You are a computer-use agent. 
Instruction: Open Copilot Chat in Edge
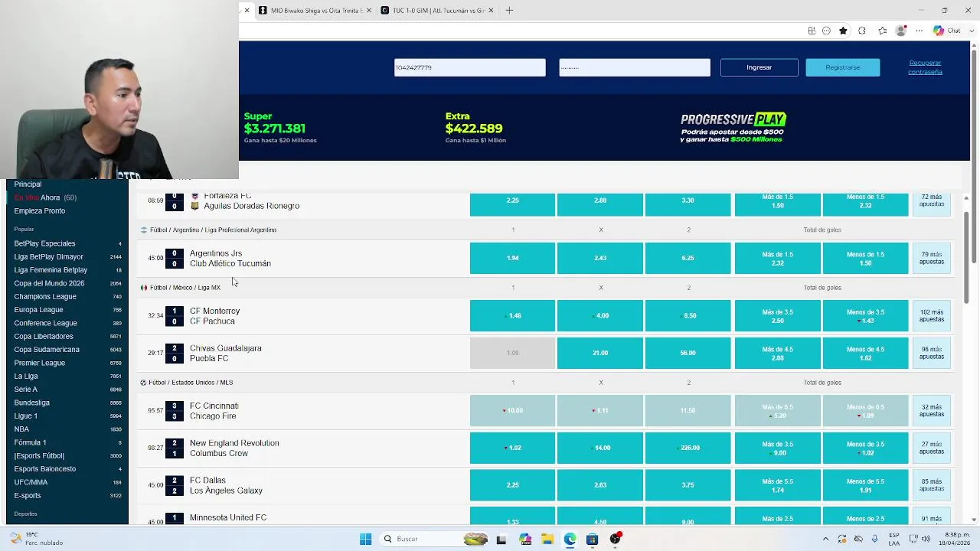tap(946, 31)
